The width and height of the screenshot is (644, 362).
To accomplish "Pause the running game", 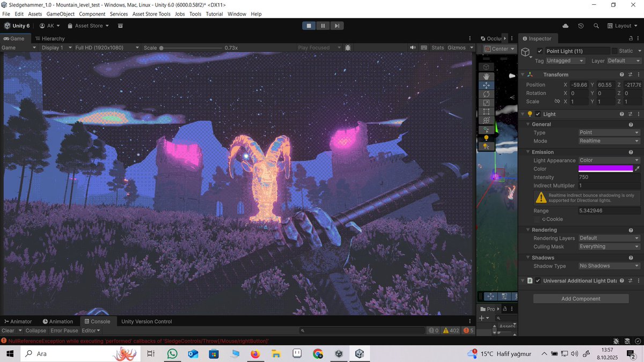I will point(323,25).
